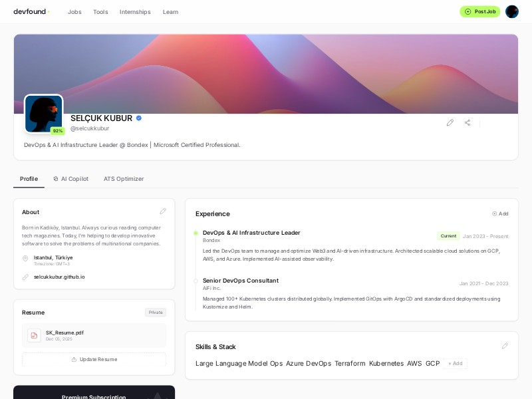Screen dimensions: 532x399
Task: Open the account avatar in top bar
Action: (x=511, y=11)
